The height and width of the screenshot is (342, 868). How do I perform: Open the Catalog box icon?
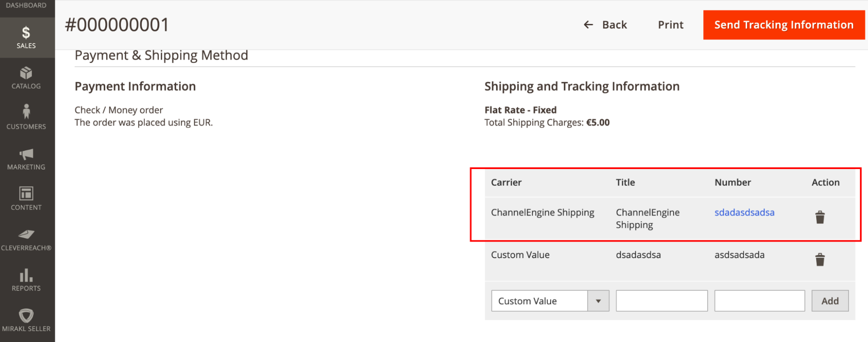[x=26, y=73]
